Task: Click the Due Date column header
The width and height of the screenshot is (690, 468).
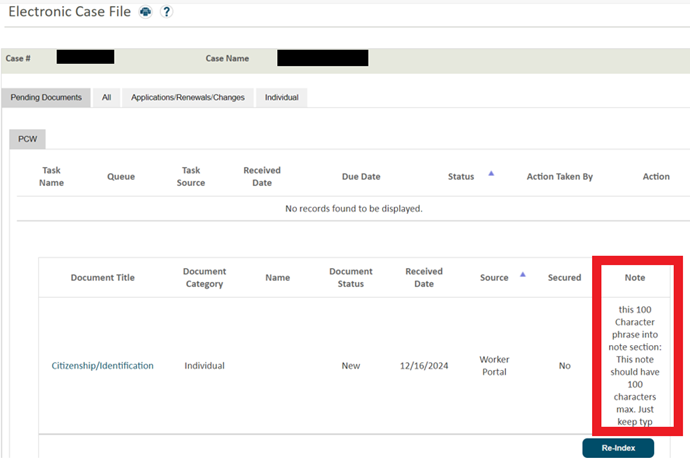Action: click(x=361, y=176)
